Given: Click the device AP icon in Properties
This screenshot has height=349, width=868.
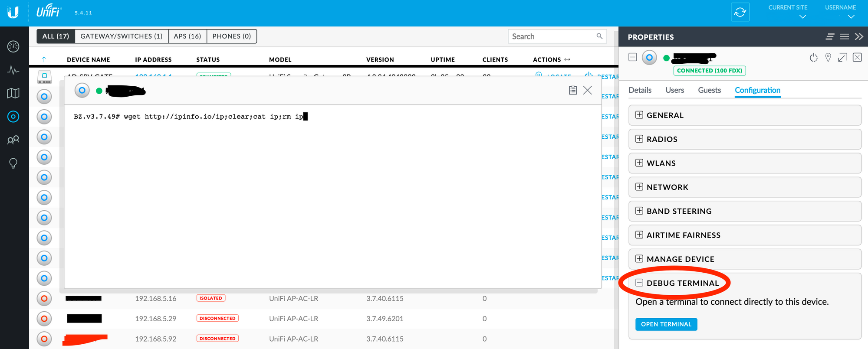Looking at the screenshot, I should coord(649,57).
